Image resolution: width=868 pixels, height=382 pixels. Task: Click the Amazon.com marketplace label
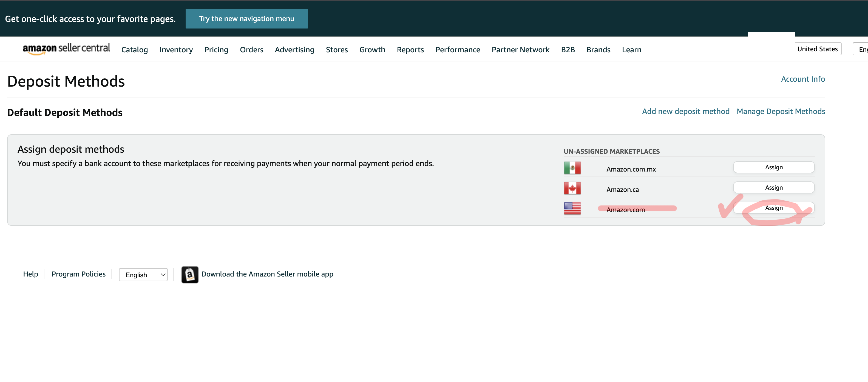tap(625, 210)
